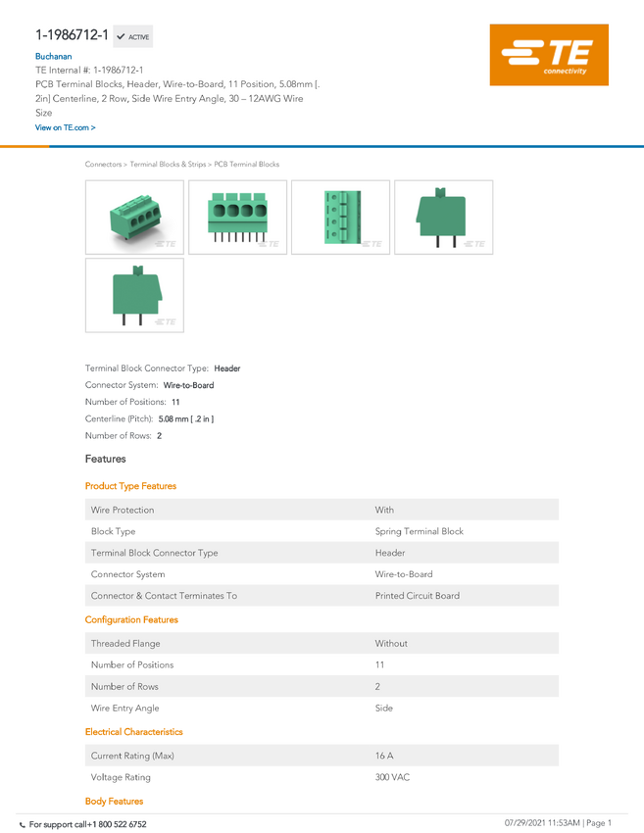Open the Buchanan brand link

(x=53, y=56)
